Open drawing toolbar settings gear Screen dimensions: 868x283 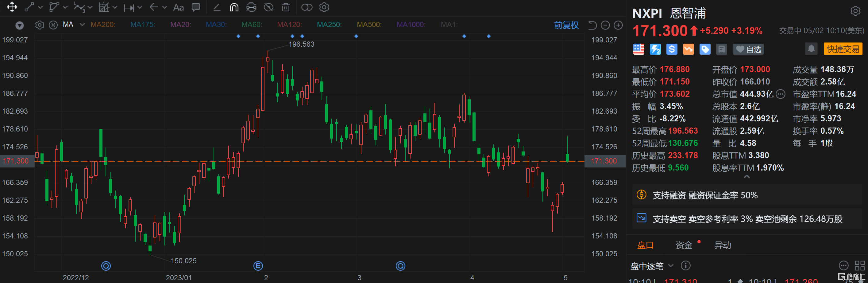[x=324, y=7]
